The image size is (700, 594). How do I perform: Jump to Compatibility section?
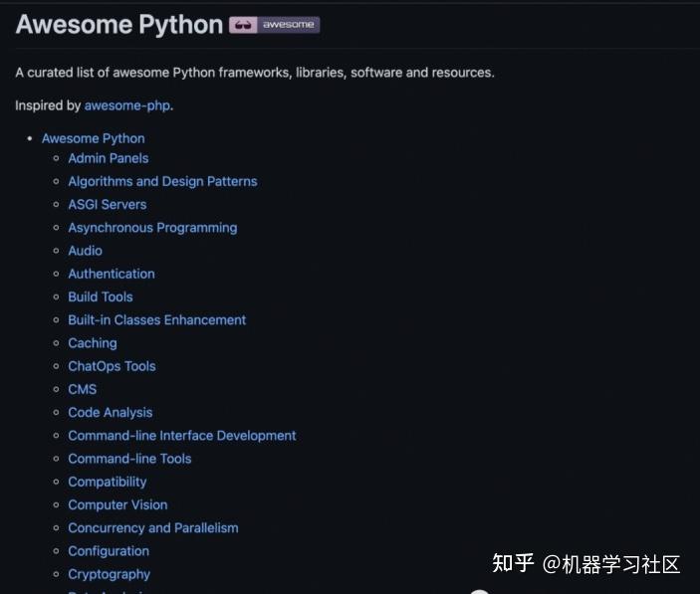[108, 483]
